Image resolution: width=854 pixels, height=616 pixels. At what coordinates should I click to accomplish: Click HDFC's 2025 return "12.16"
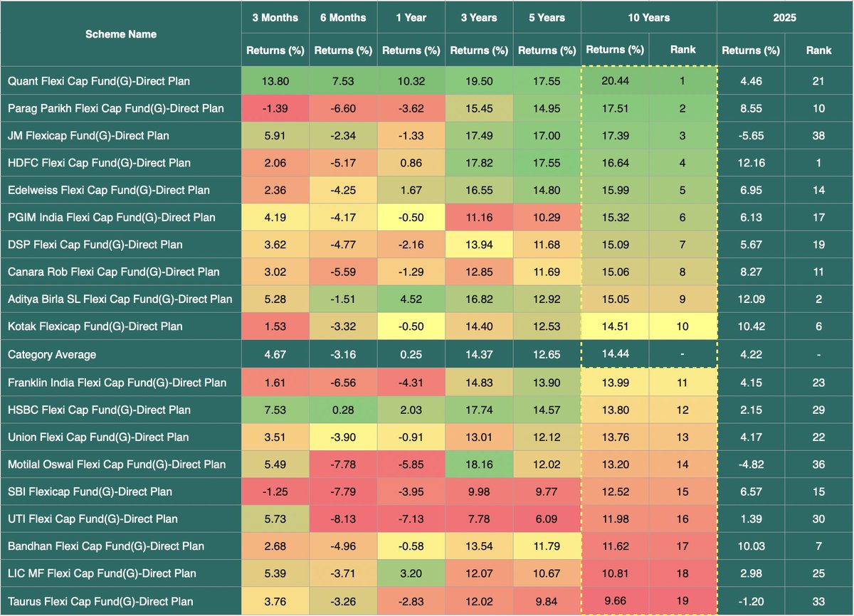(751, 163)
